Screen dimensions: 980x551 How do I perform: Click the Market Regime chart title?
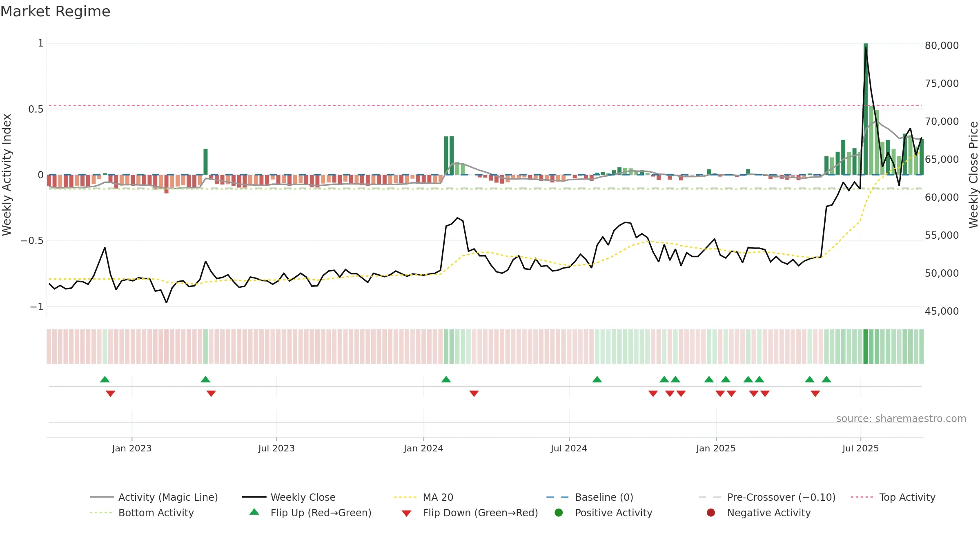tap(55, 11)
